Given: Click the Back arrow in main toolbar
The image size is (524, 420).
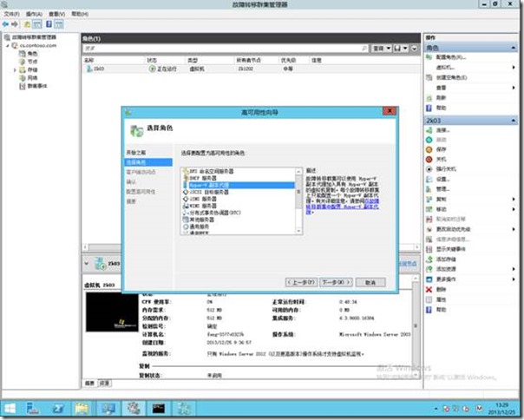Looking at the screenshot, I should [5, 24].
